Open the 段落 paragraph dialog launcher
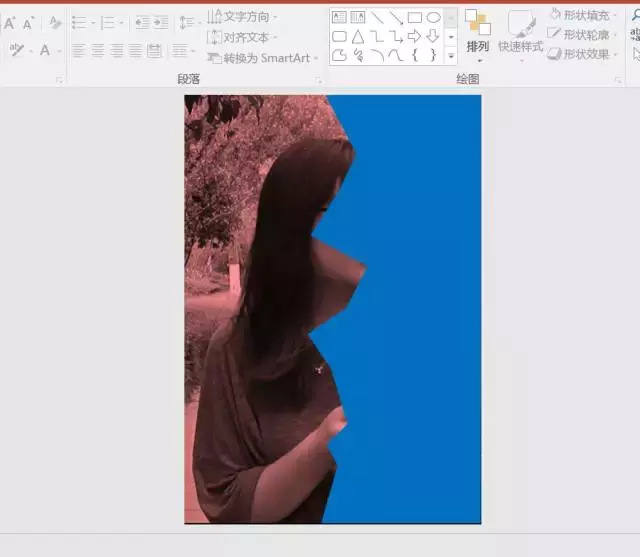The width and height of the screenshot is (640, 557). click(x=318, y=80)
